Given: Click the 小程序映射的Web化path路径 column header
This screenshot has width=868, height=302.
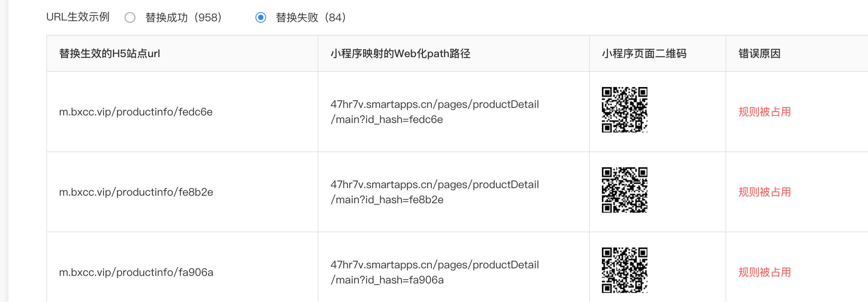Looking at the screenshot, I should tap(400, 54).
